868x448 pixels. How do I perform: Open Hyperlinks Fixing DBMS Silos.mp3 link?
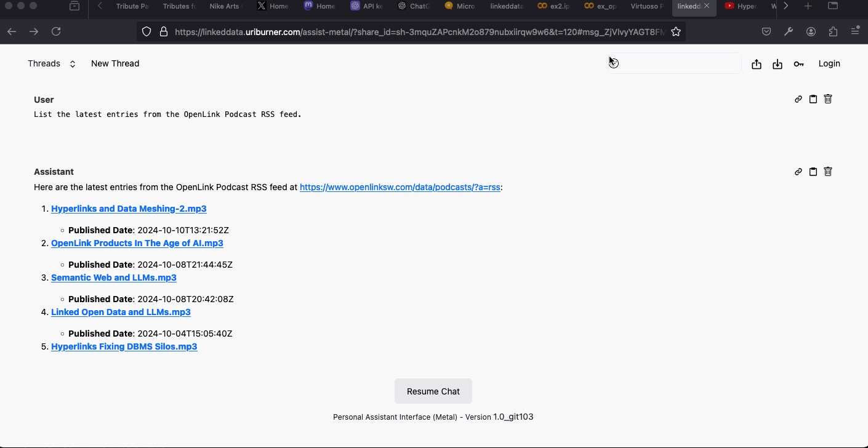click(x=124, y=346)
